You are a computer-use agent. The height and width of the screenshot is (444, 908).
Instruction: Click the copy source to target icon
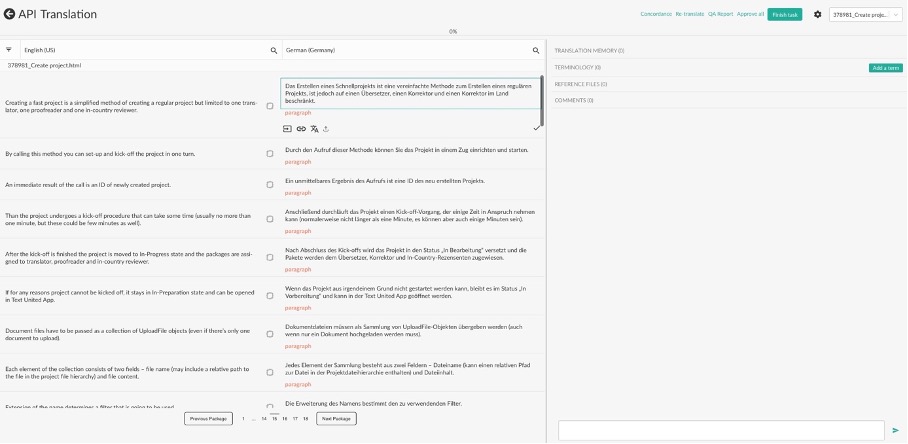click(x=287, y=129)
